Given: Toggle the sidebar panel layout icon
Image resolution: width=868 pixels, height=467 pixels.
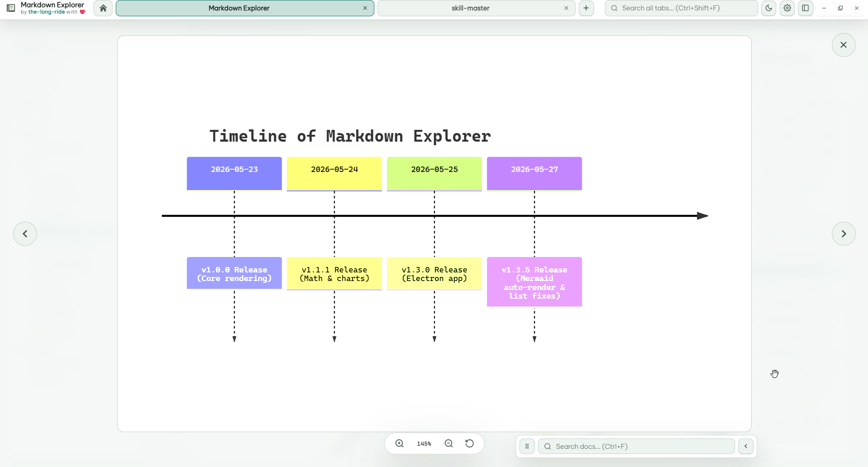Looking at the screenshot, I should (x=805, y=8).
